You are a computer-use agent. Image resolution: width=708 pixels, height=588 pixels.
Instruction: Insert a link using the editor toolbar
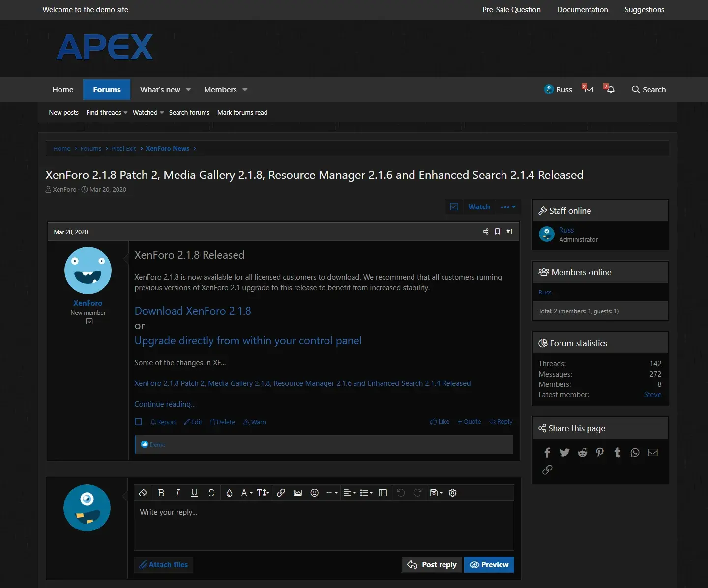click(281, 493)
